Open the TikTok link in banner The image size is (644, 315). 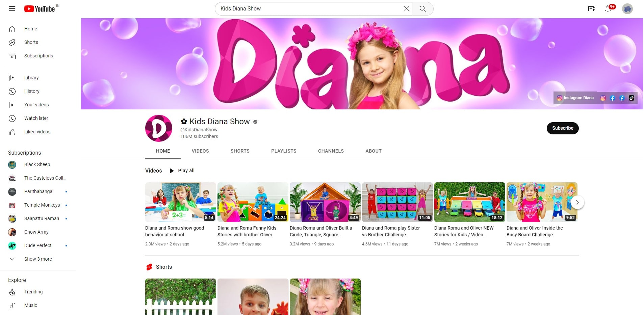pyautogui.click(x=631, y=98)
